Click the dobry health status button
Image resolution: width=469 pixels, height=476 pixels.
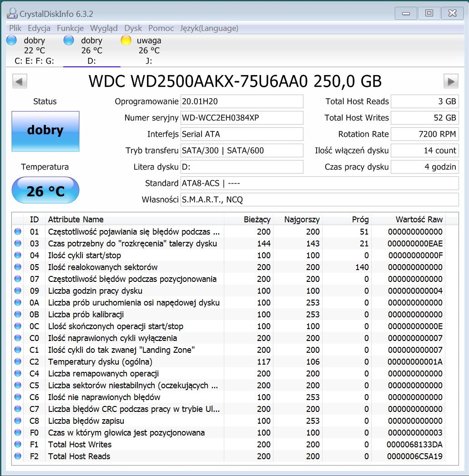click(45, 131)
